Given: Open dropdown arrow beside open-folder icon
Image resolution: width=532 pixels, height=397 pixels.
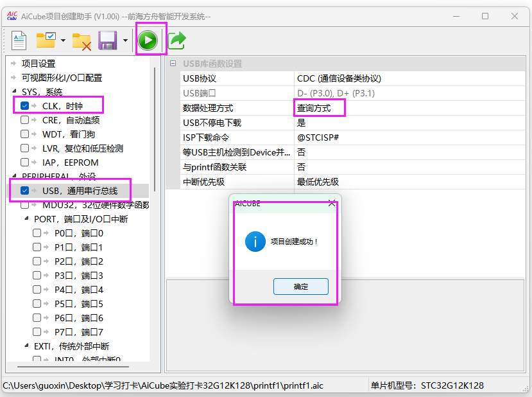Looking at the screenshot, I should 63,40.
